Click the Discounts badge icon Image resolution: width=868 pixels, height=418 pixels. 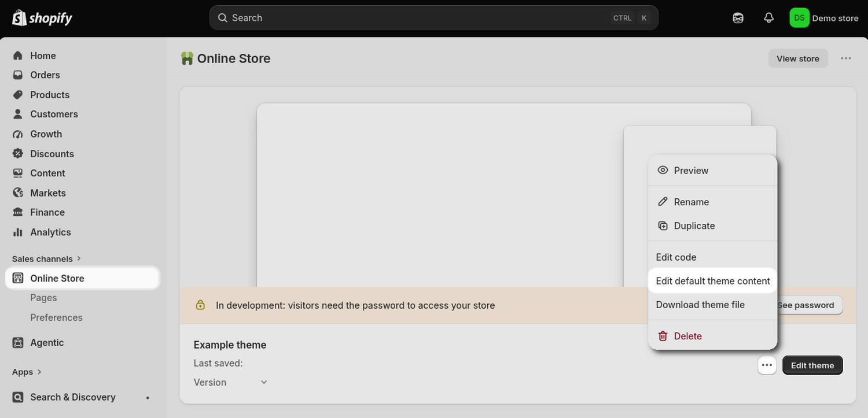(x=18, y=154)
